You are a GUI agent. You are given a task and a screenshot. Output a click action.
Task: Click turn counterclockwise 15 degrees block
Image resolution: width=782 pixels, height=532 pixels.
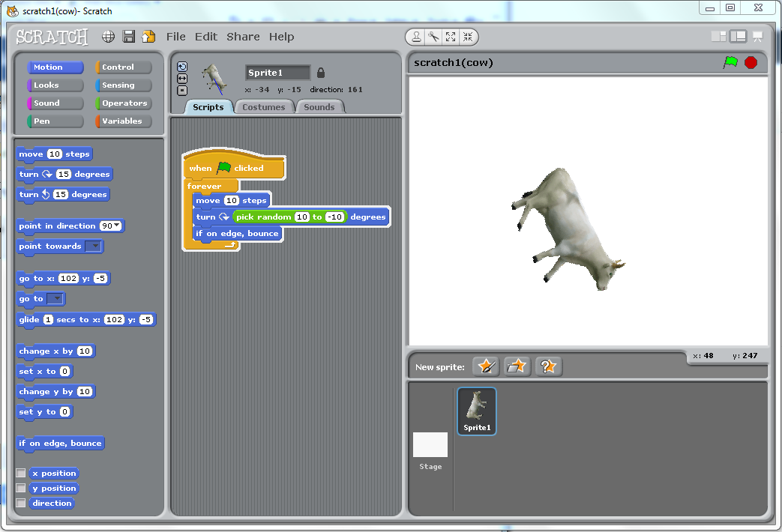63,195
